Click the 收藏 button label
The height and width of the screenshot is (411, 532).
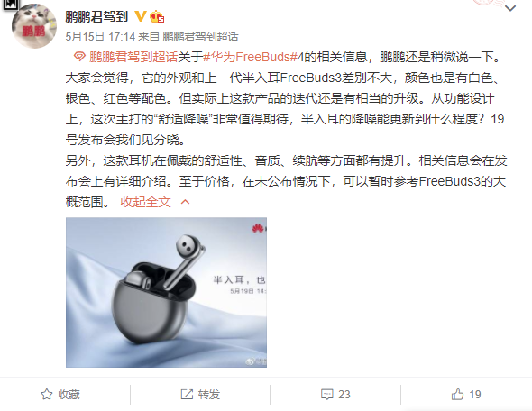(69, 395)
